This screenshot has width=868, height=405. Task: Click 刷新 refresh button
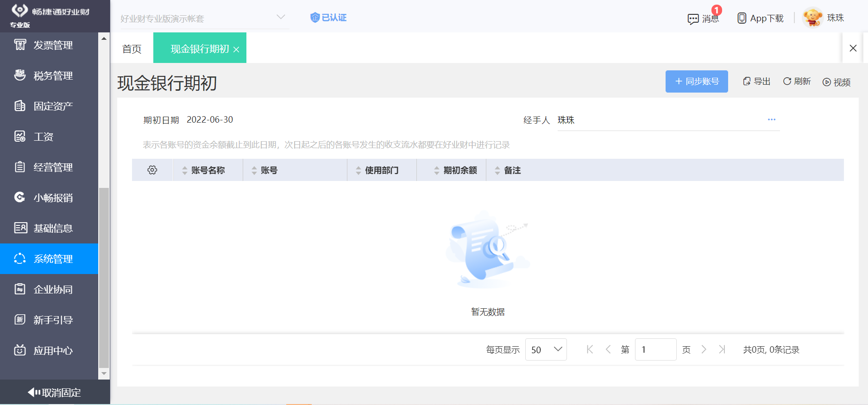coord(797,81)
